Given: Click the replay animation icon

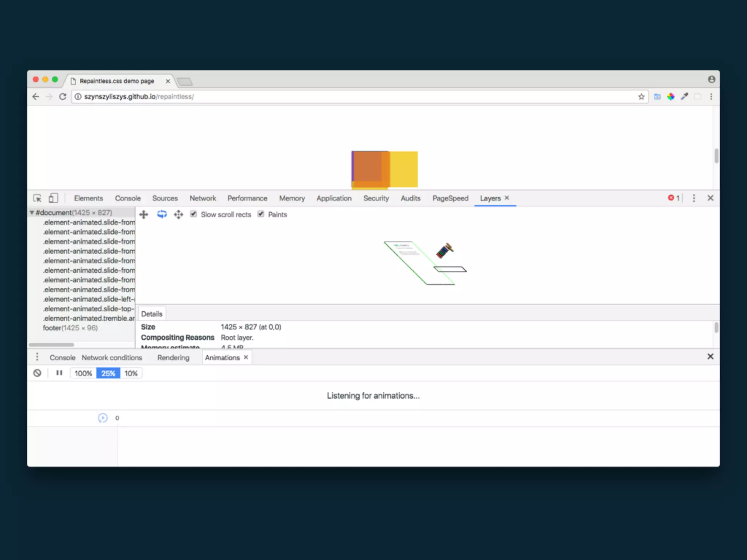Looking at the screenshot, I should [x=103, y=418].
